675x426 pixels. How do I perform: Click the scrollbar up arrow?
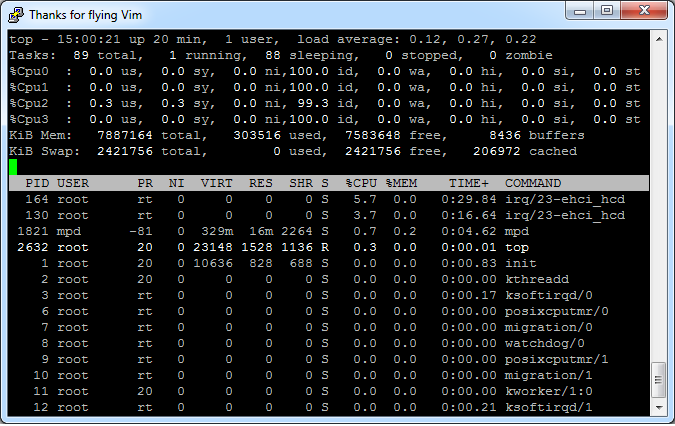pyautogui.click(x=659, y=39)
